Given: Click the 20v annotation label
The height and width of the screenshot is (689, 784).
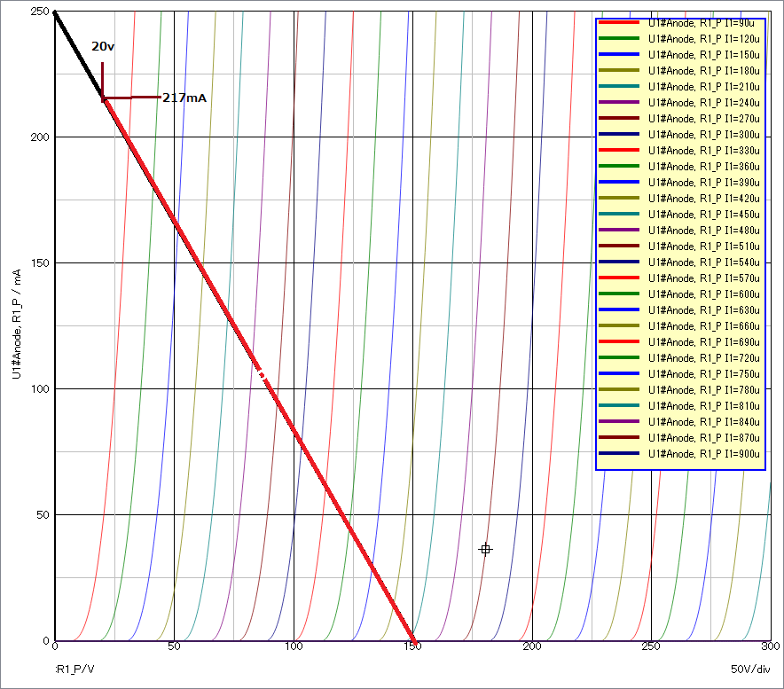Looking at the screenshot, I should pyautogui.click(x=103, y=46).
